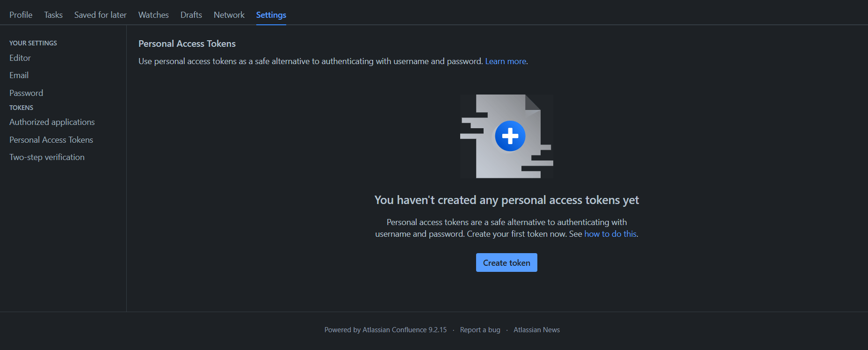Select Personal Access Tokens in sidebar
The width and height of the screenshot is (868, 350).
click(x=51, y=140)
